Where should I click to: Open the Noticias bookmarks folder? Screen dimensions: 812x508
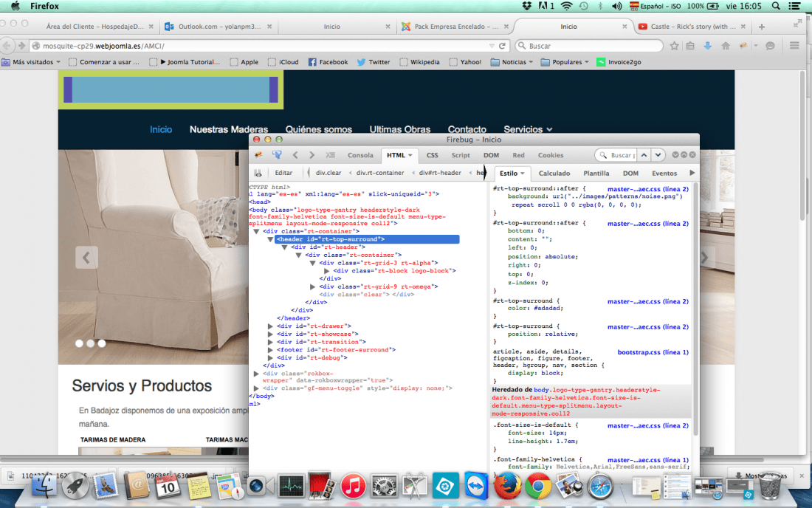point(512,62)
